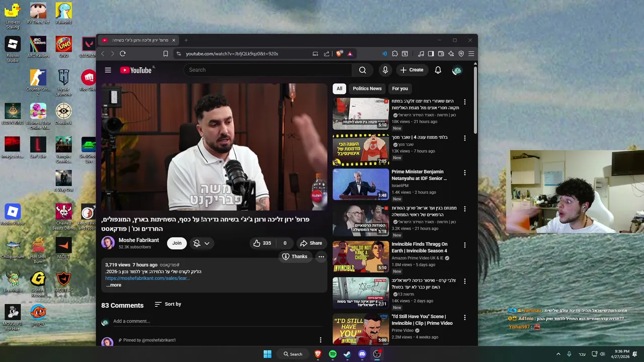Click the Join channel button
The image size is (644, 362).
pos(177,243)
